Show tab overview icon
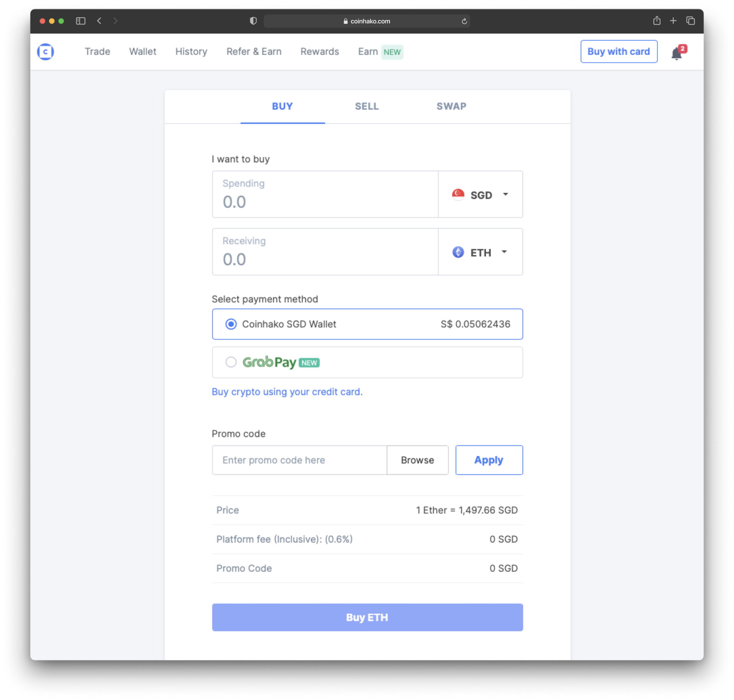The height and width of the screenshot is (700, 734). (x=690, y=21)
